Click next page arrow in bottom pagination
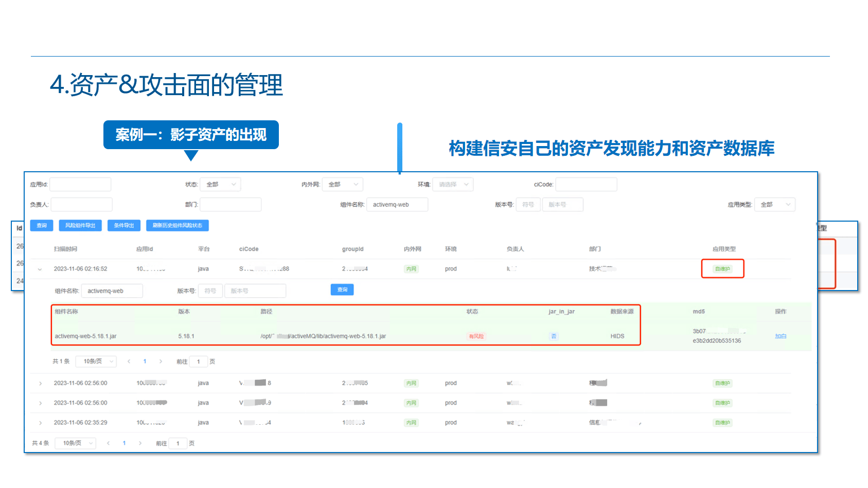 pos(140,443)
